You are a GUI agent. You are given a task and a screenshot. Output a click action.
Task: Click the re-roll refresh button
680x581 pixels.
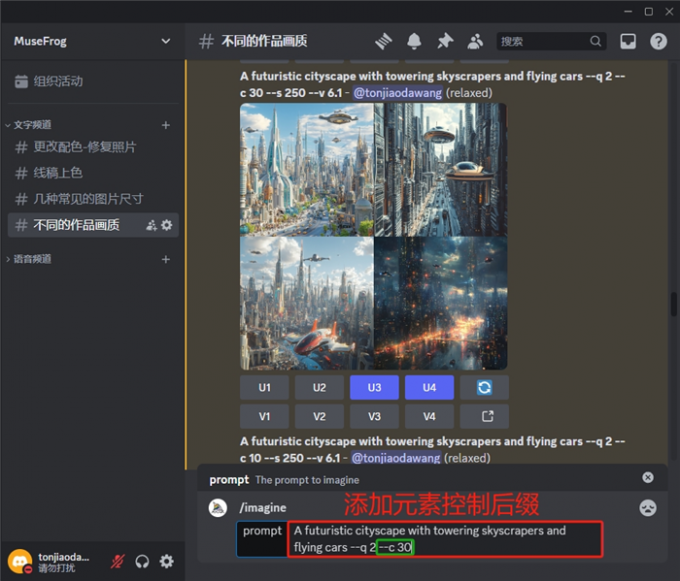[x=484, y=387]
